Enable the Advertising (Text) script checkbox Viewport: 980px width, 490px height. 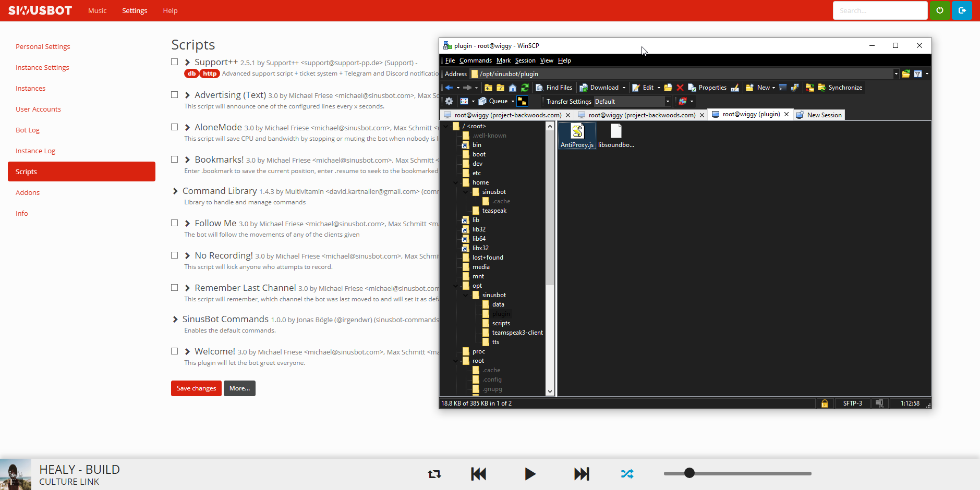coord(175,95)
